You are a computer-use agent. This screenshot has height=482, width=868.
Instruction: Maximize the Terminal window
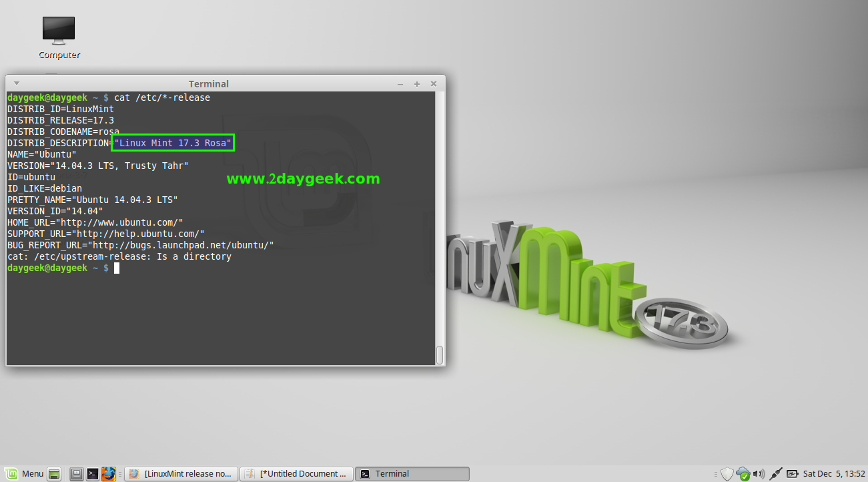pyautogui.click(x=417, y=84)
